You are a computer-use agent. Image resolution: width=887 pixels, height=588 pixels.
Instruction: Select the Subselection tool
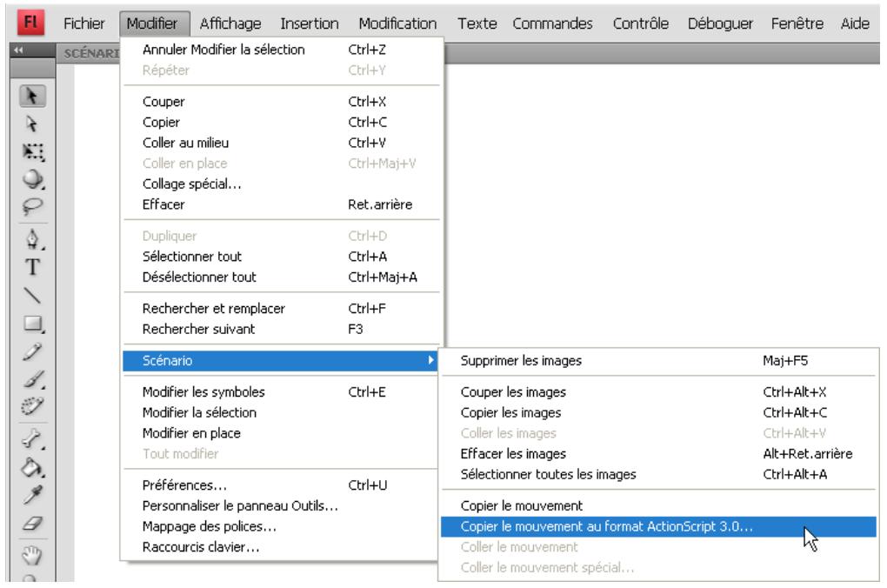(32, 124)
